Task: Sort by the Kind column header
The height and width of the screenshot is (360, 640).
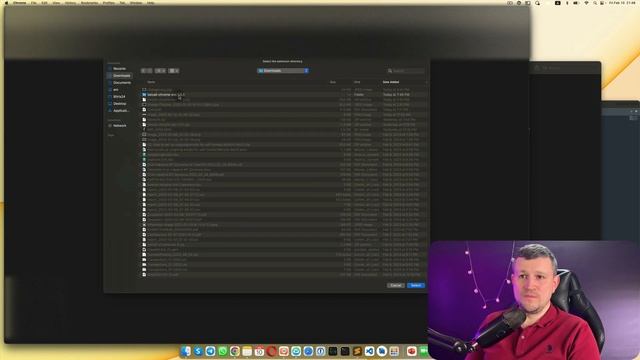Action: pyautogui.click(x=358, y=82)
